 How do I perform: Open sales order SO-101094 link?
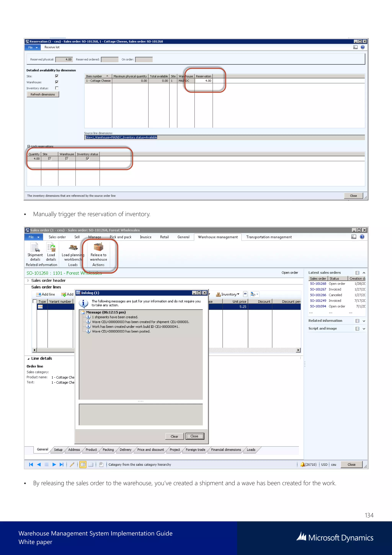tap(318, 306)
